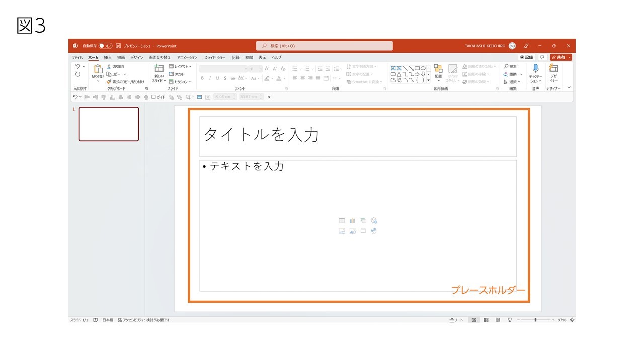Viewport: 644px width, 362px height.
Task: Open the 選択 dropdown
Action: 512,82
